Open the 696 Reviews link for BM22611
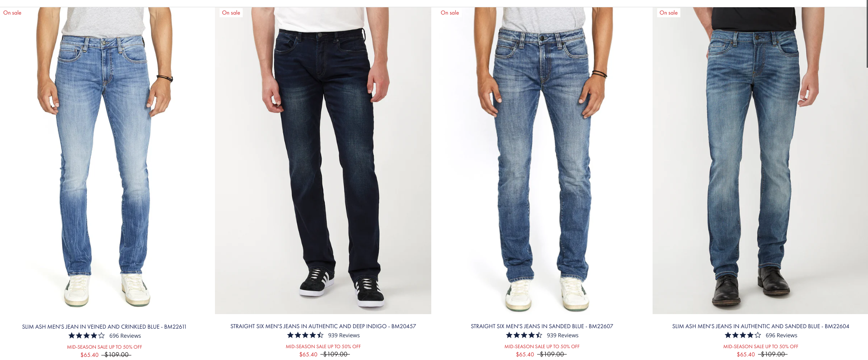868x360 pixels. (125, 336)
